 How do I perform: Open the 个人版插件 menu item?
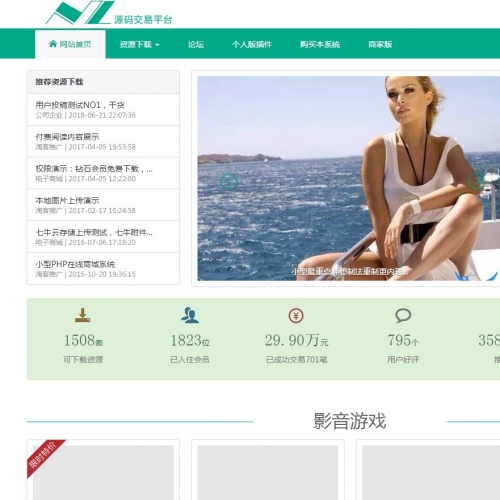tap(252, 44)
